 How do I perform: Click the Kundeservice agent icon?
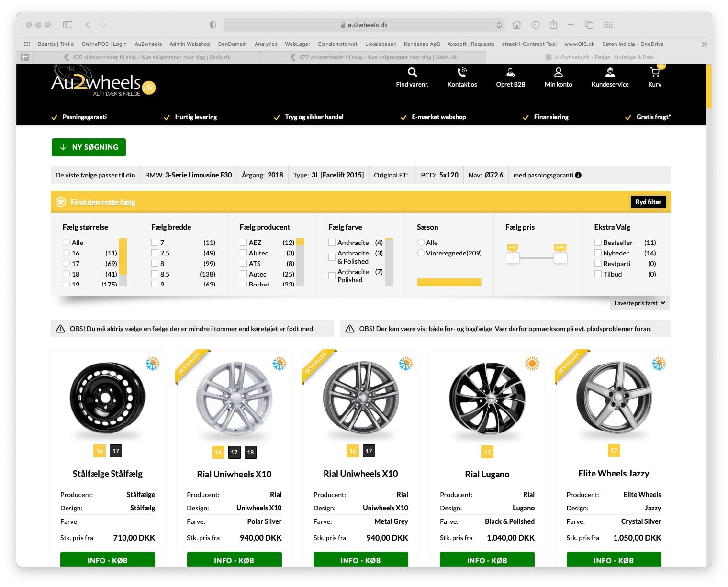tap(610, 73)
